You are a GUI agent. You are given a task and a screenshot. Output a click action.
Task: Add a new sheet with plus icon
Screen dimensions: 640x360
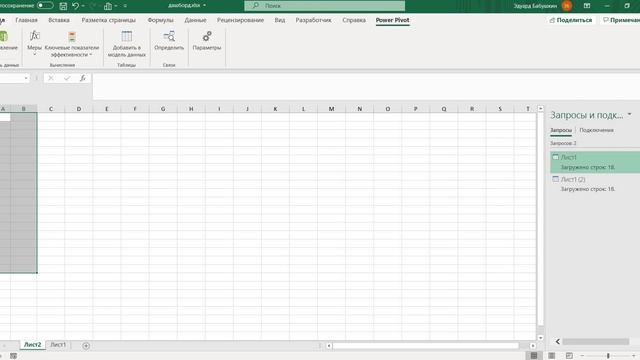[x=86, y=346]
